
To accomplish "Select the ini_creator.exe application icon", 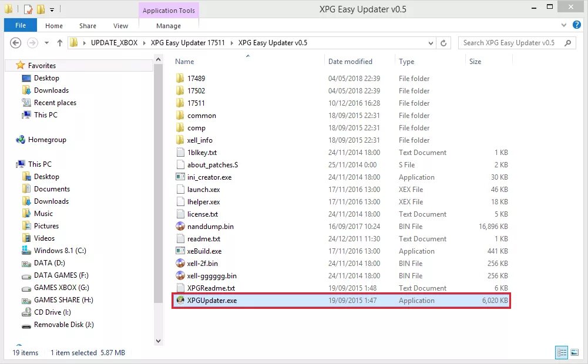I will pos(180,177).
